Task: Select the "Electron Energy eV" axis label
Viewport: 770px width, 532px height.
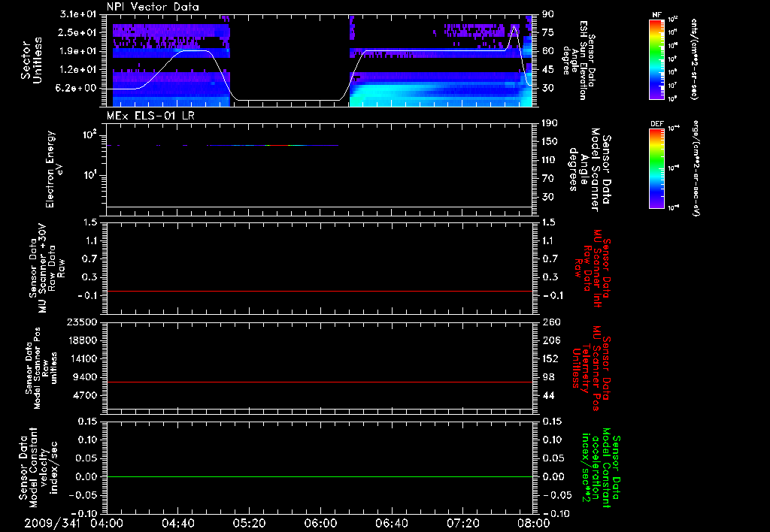Action: (54, 169)
